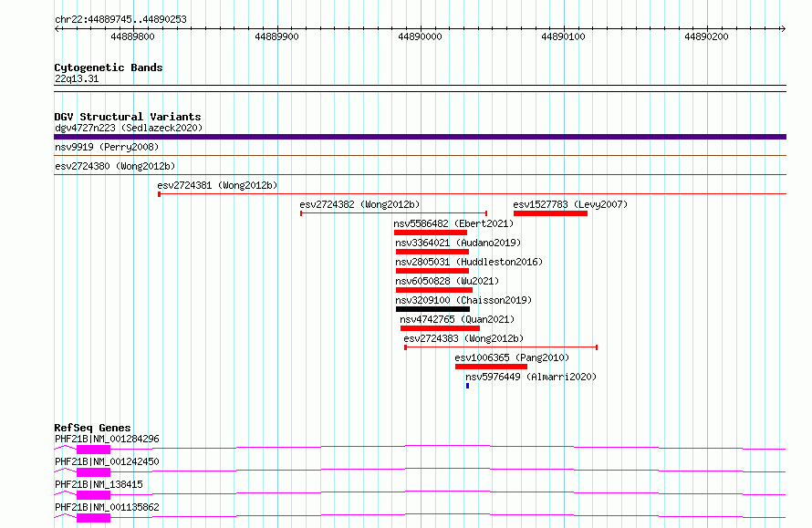
Task: Select the magenta exon of NM_138415
Action: pyautogui.click(x=94, y=495)
